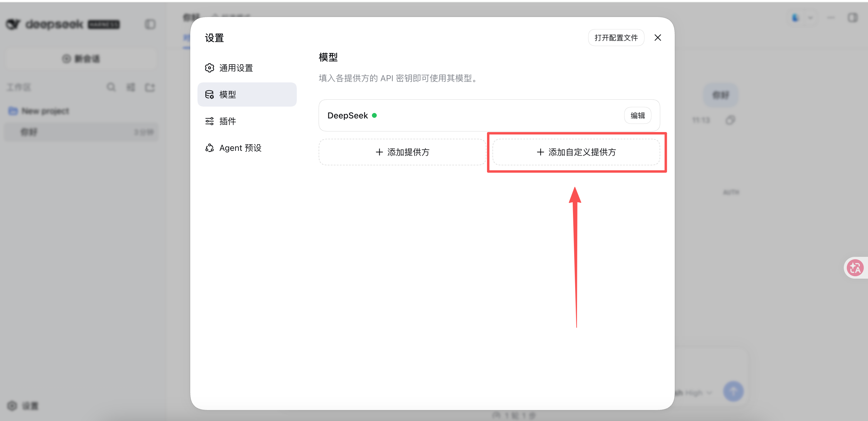Screen dimensions: 868x421
Task: Toggle the sidebar collapse icon
Action: click(x=150, y=24)
